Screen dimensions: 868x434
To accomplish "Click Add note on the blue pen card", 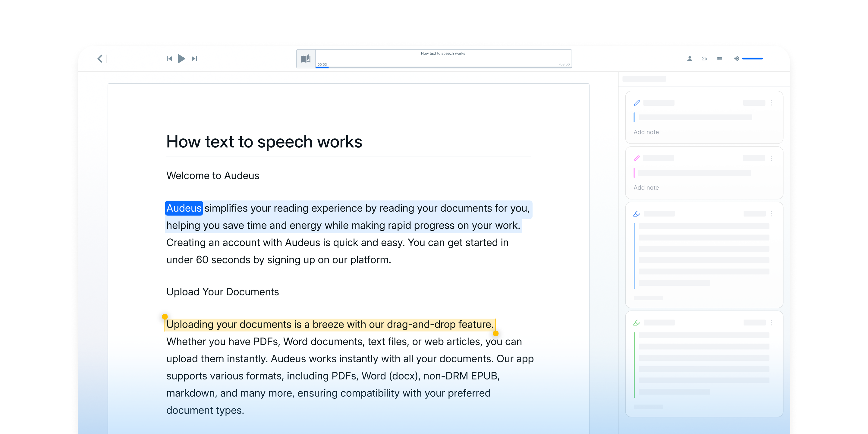I will [646, 132].
